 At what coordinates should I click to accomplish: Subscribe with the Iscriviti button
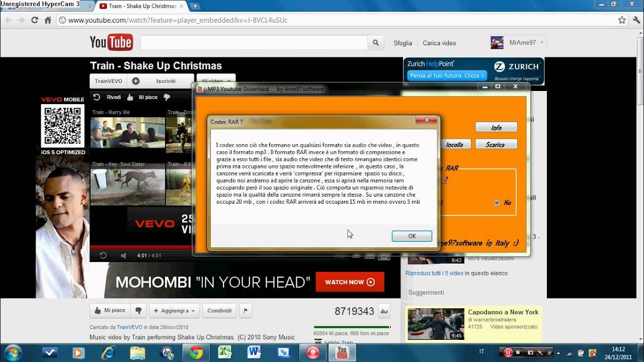pyautogui.click(x=160, y=81)
